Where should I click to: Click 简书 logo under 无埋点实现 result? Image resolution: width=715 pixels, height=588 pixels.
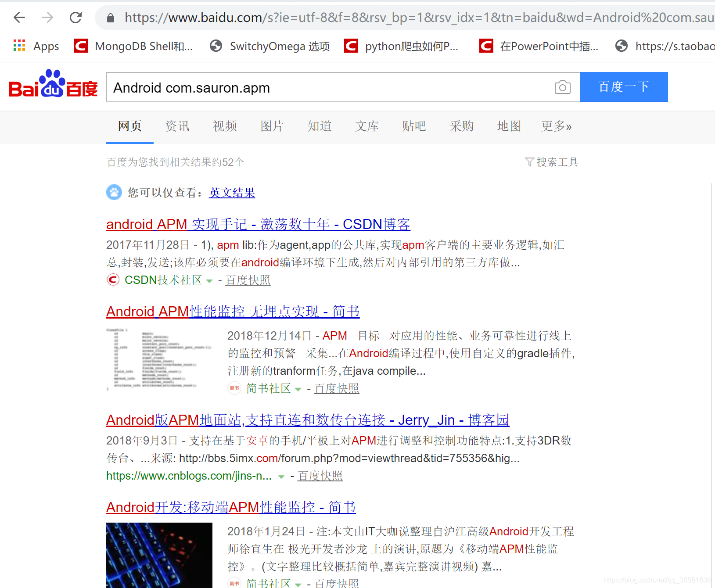[x=234, y=388]
